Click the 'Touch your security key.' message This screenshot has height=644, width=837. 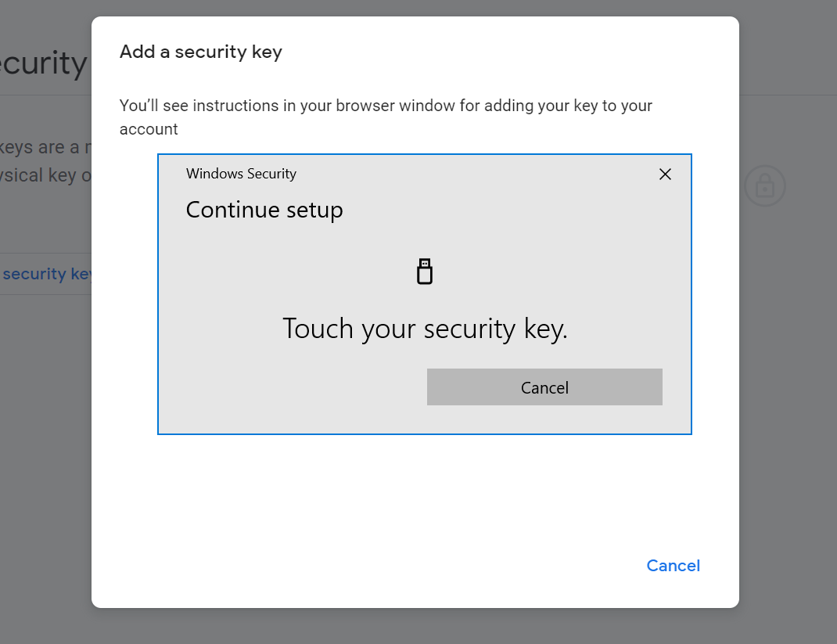(425, 329)
